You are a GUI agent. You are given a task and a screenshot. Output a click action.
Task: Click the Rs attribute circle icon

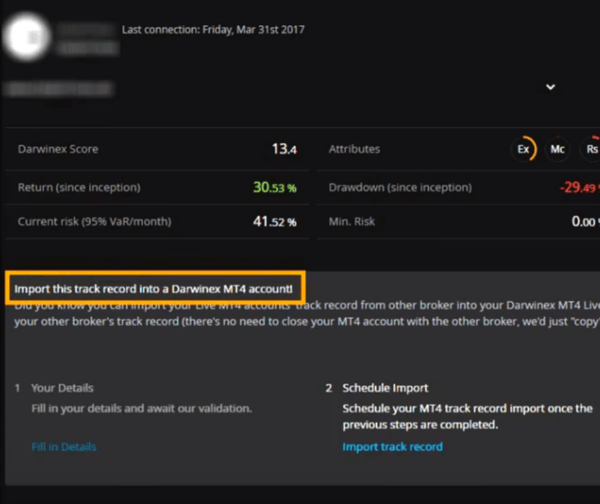click(591, 149)
